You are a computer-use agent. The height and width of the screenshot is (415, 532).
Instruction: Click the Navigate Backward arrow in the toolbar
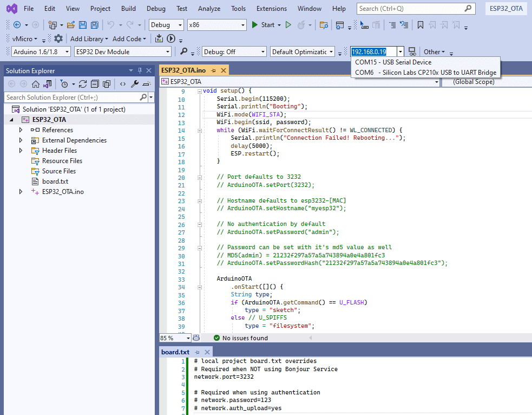pyautogui.click(x=17, y=25)
